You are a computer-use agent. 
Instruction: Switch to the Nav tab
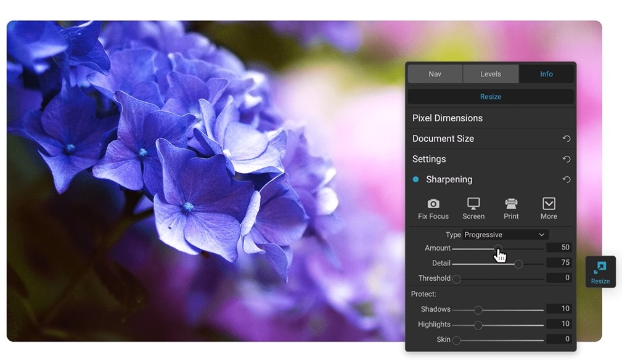pyautogui.click(x=435, y=73)
